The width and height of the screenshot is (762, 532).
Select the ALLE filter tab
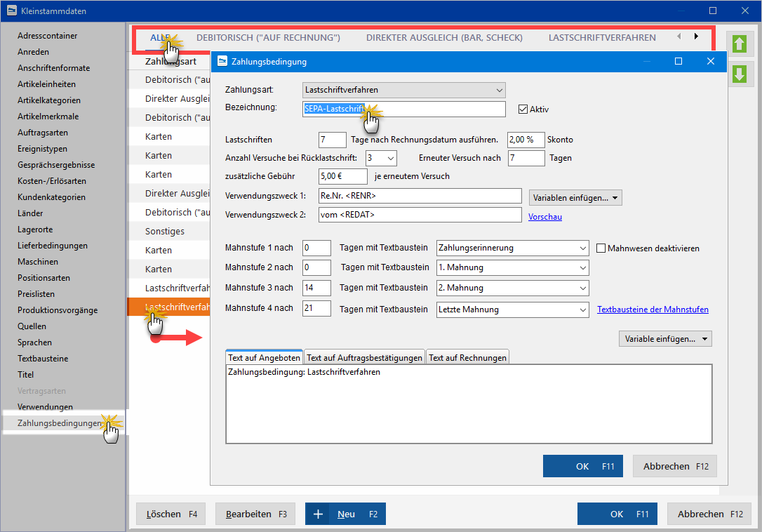[159, 37]
